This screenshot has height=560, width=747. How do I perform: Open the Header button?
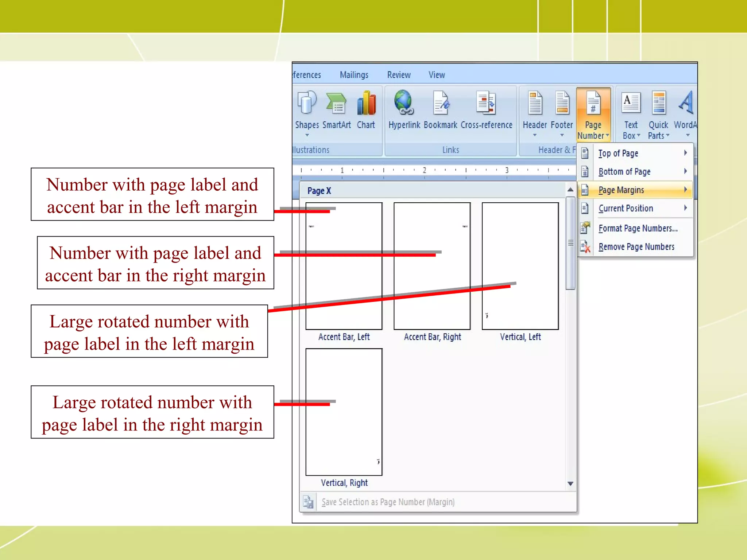coord(535,113)
